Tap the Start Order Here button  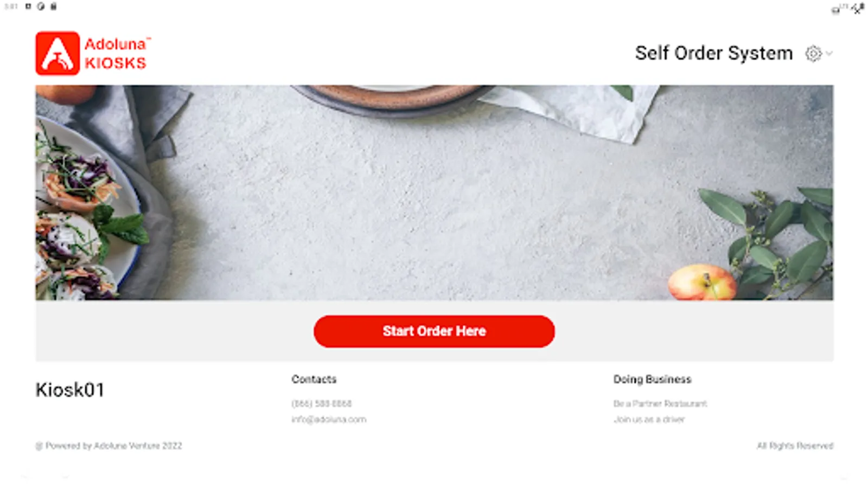434,331
